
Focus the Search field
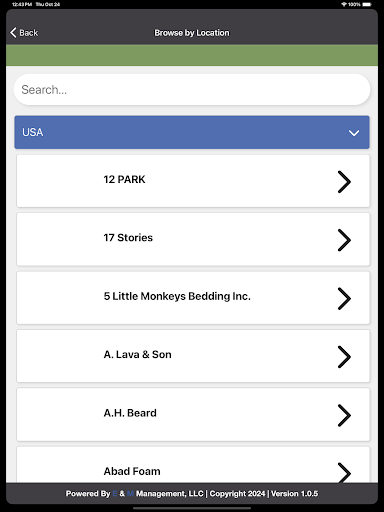tap(192, 90)
